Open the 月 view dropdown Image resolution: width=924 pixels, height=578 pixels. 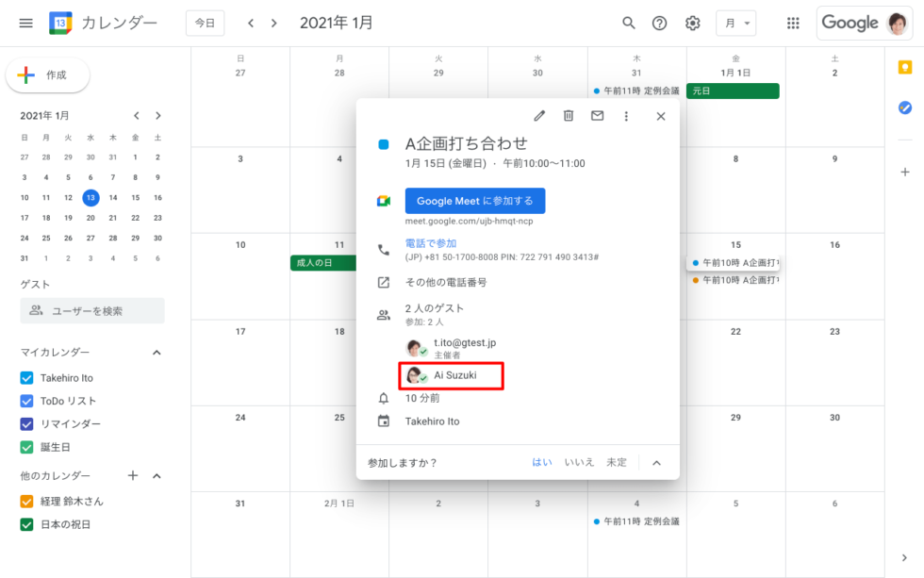(x=735, y=24)
